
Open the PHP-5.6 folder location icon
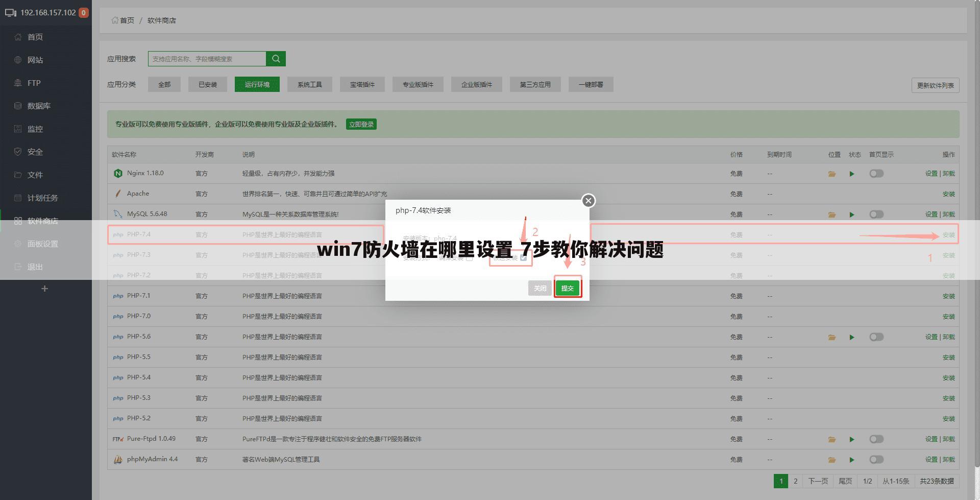pyautogui.click(x=832, y=337)
